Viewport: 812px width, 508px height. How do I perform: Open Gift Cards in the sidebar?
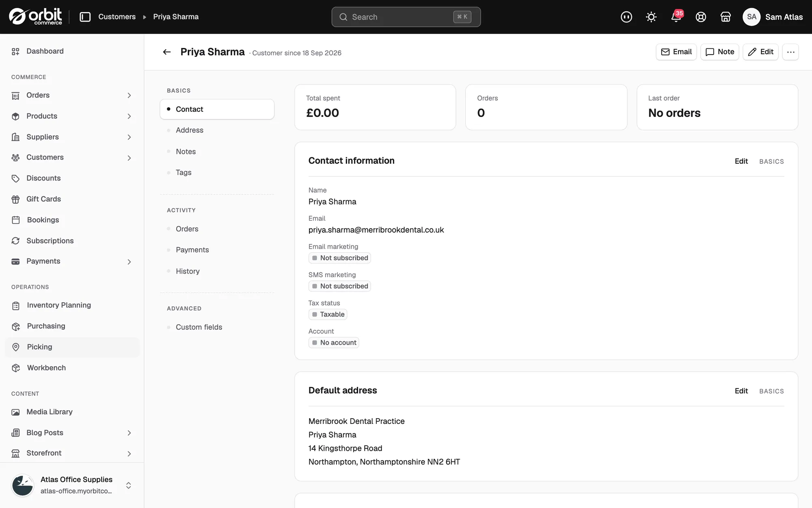(x=72, y=199)
